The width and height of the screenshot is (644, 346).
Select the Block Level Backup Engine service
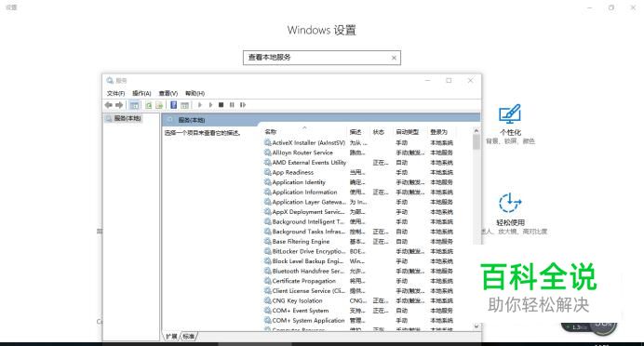[x=308, y=261]
